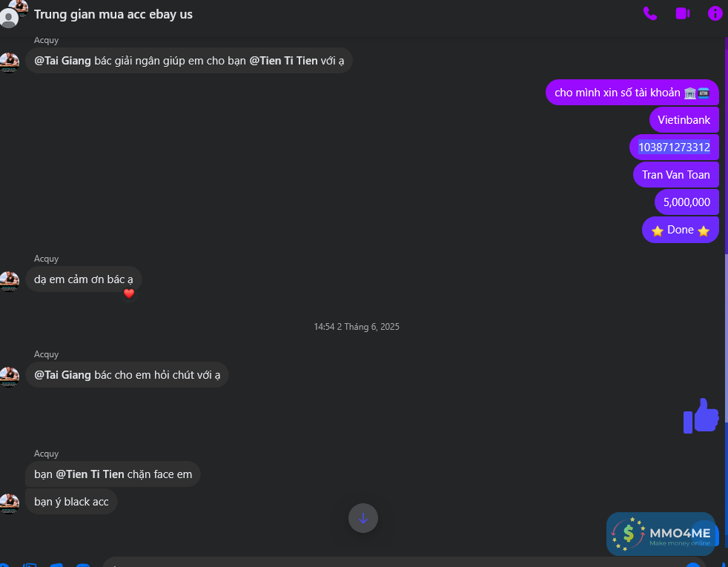
Task: Click the @Tai Giang mention in 'bác cho em hỏi chút'
Action: click(x=62, y=375)
